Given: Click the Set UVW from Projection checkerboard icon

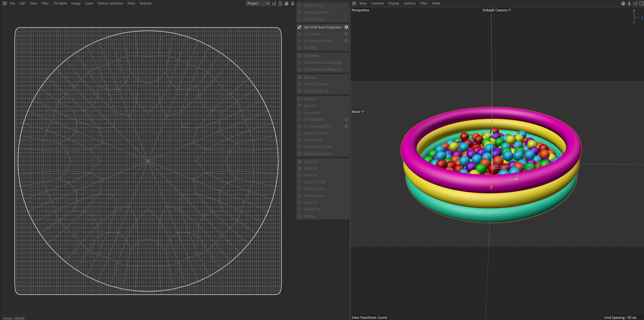Looking at the screenshot, I should [x=299, y=27].
